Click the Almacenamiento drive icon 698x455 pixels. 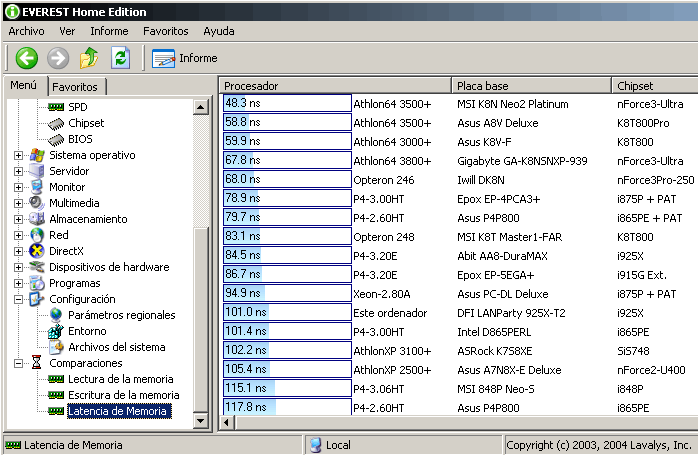coord(37,219)
